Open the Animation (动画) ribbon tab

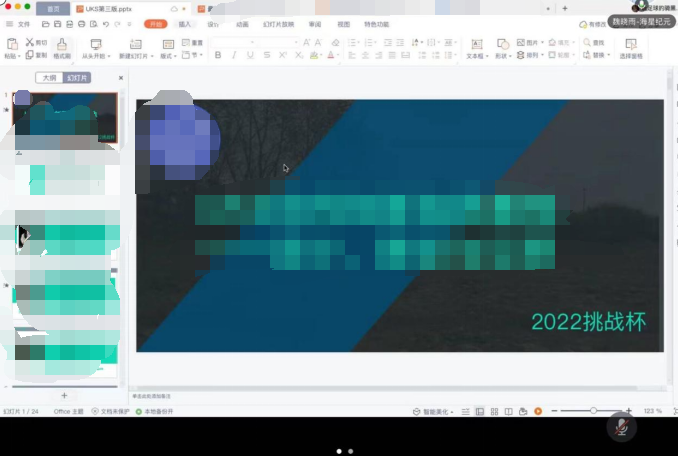click(242, 23)
